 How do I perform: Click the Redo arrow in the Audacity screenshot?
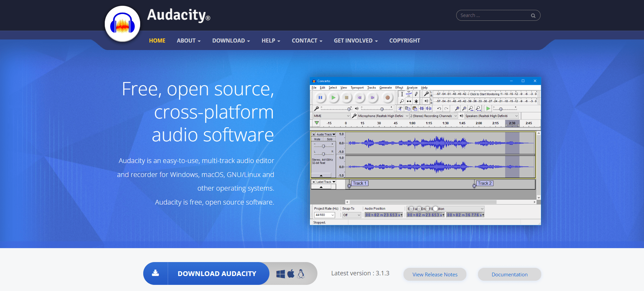pyautogui.click(x=446, y=109)
